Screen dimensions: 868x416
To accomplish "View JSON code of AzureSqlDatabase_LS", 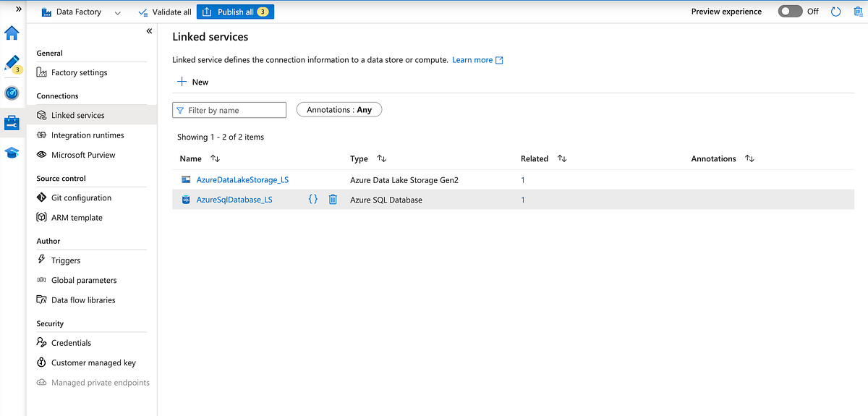I will [x=312, y=199].
